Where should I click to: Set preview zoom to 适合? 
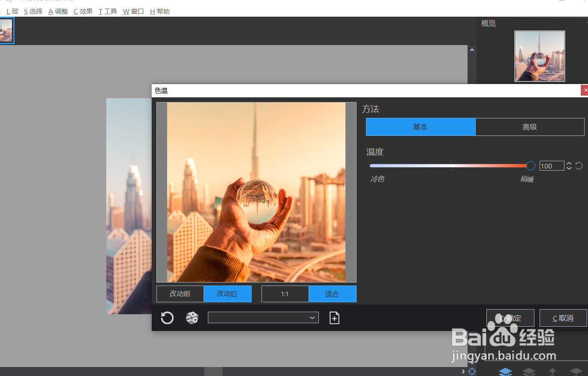(x=332, y=294)
